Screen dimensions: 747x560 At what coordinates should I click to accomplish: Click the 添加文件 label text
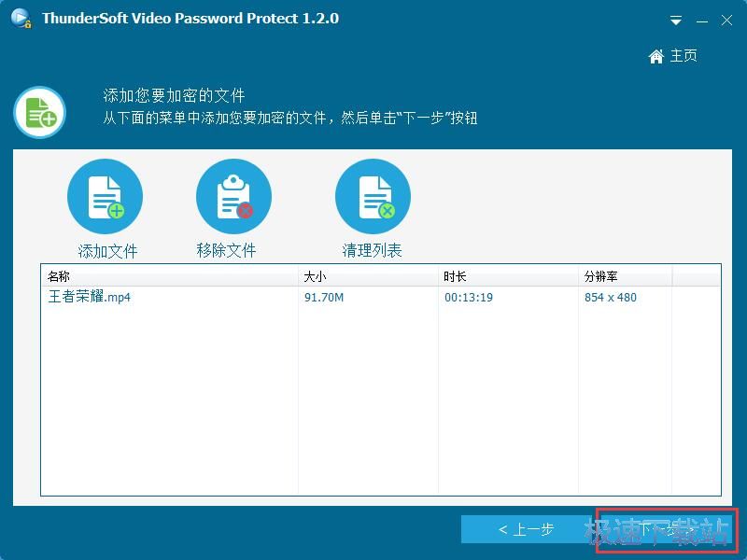[x=105, y=250]
